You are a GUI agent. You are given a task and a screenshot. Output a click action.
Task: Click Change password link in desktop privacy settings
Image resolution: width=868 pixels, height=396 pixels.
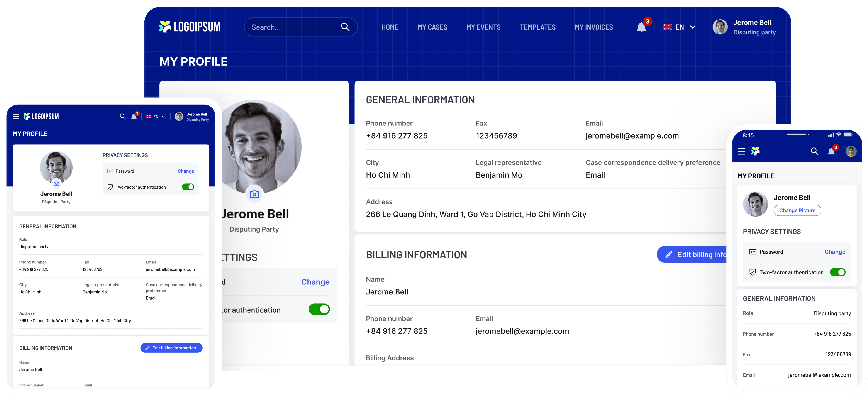pos(315,282)
